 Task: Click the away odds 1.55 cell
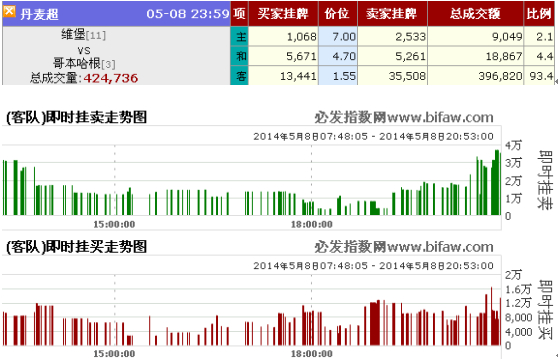pyautogui.click(x=338, y=75)
